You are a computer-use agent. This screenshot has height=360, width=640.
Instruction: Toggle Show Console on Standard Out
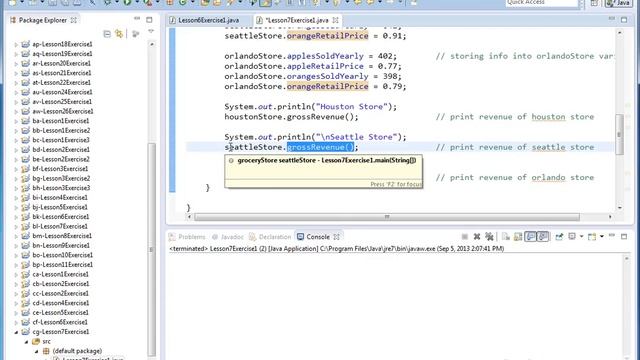click(x=530, y=237)
